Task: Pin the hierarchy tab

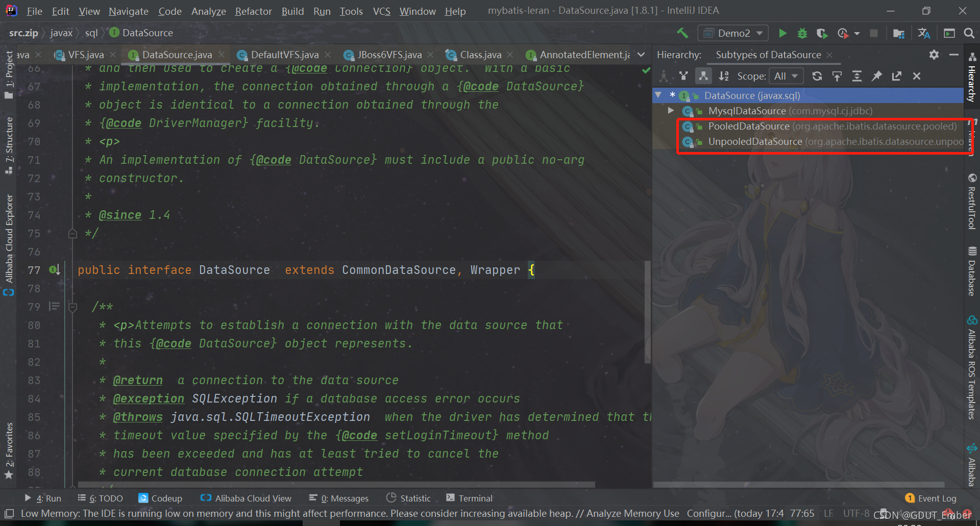Action: 877,76
